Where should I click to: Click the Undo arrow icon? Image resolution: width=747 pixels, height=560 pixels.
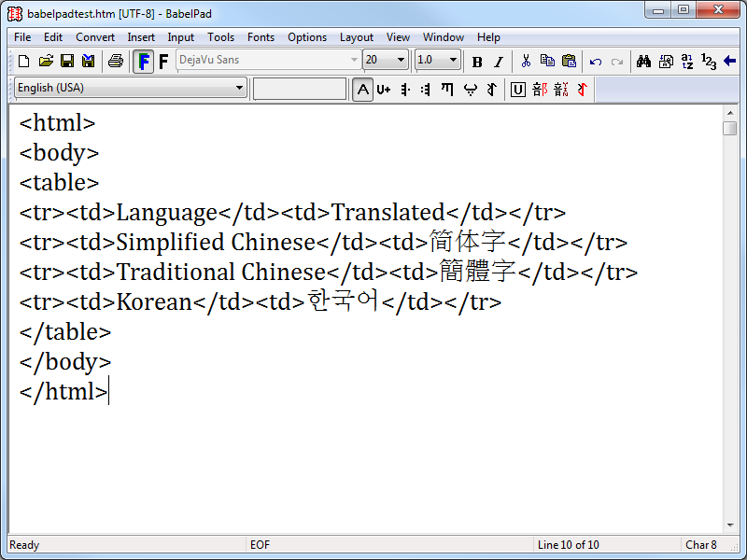click(x=595, y=62)
